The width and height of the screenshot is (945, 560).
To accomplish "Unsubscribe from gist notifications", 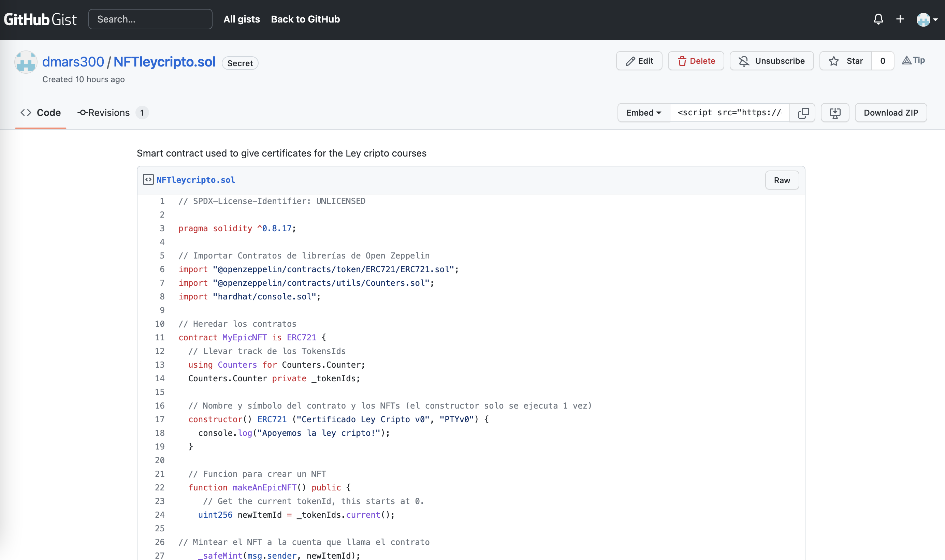I will click(771, 61).
